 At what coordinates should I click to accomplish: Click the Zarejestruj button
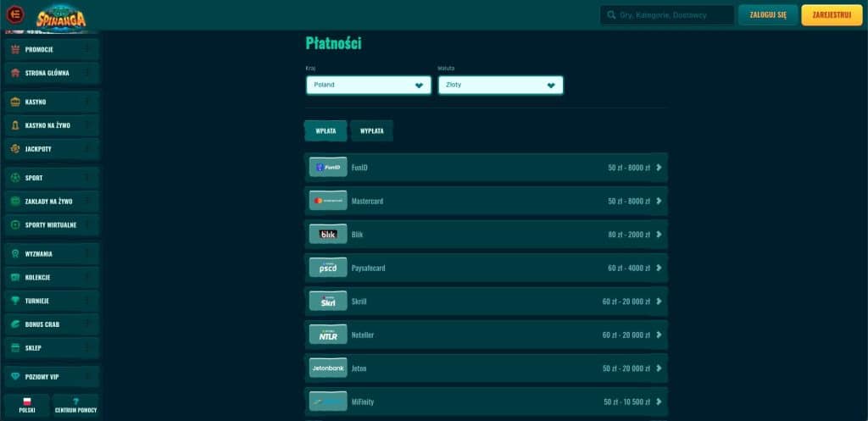(832, 15)
